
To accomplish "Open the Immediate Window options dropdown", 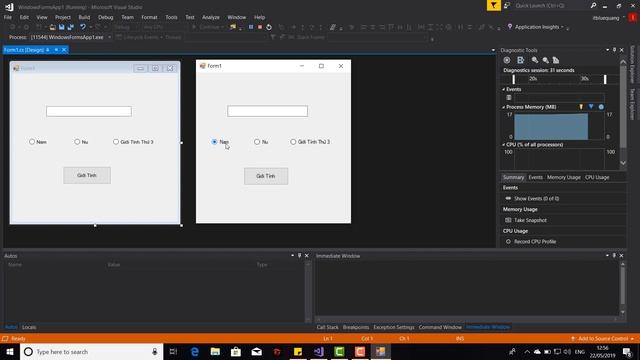I will 607,256.
